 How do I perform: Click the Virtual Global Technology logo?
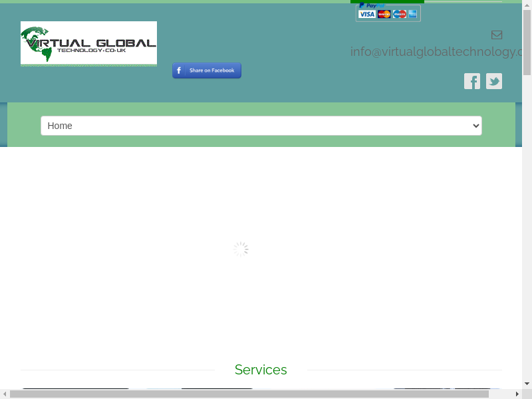(88, 43)
